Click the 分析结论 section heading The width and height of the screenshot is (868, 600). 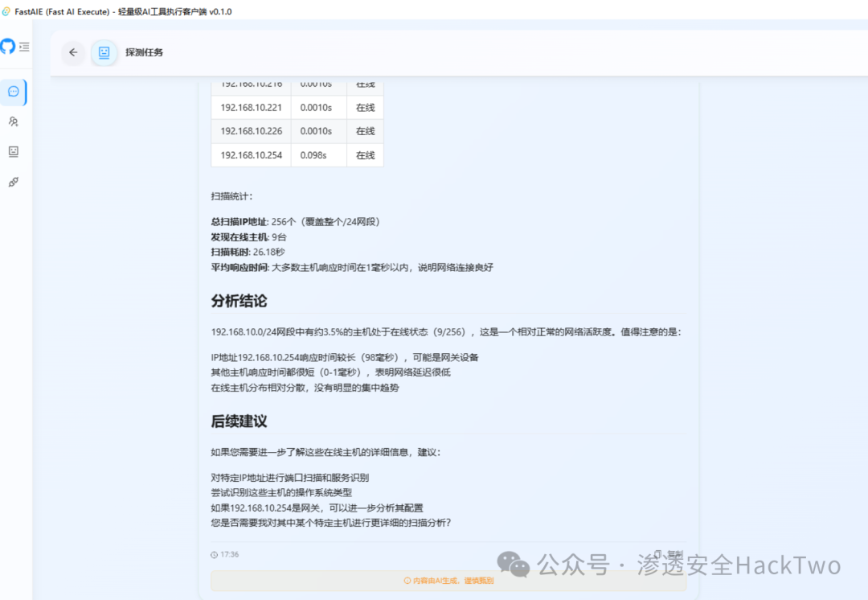tap(239, 301)
